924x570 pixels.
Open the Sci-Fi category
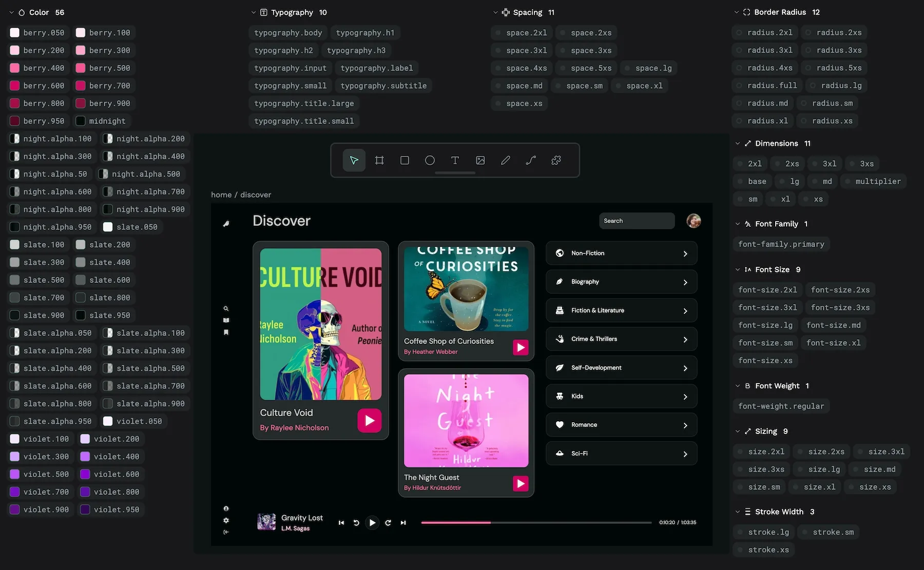[x=621, y=454]
